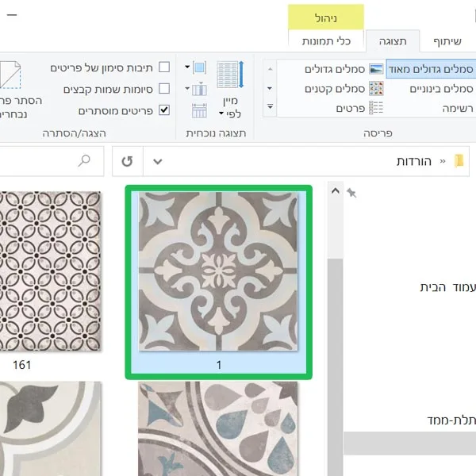Click the large icons layout picture icon
This screenshot has width=476, height=476.
coord(376,69)
